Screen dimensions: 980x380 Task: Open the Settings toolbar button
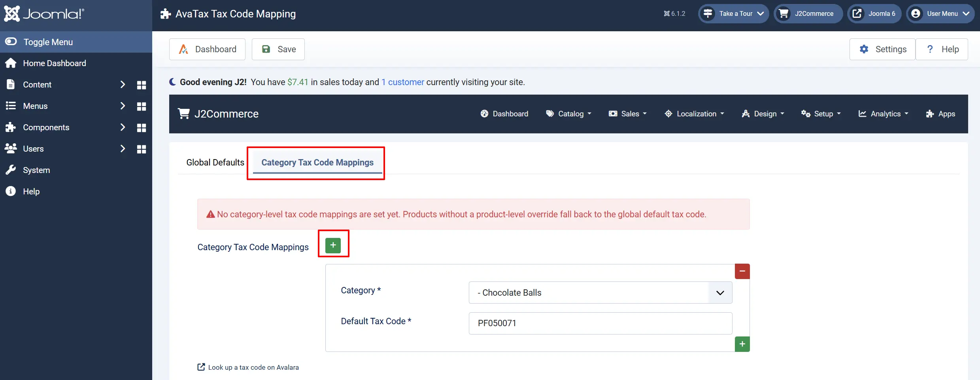click(882, 49)
